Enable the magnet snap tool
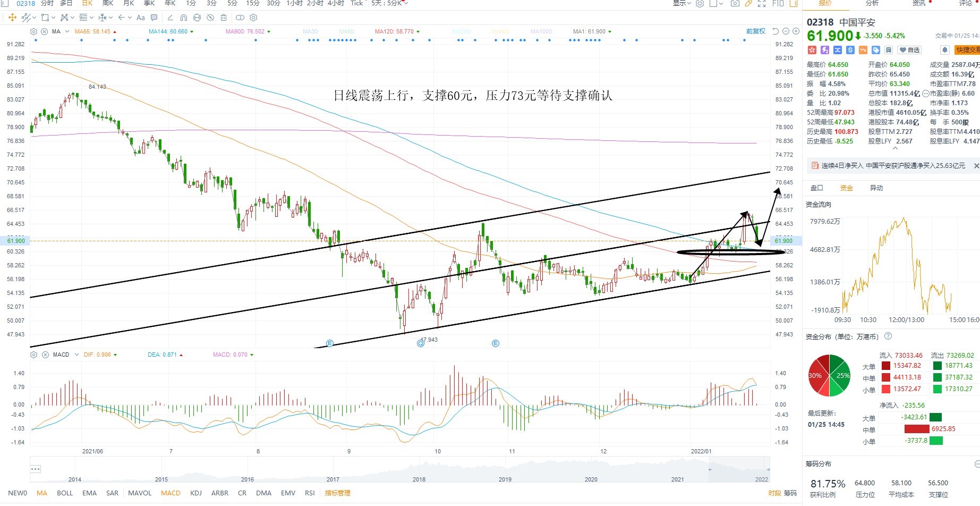 [x=184, y=18]
